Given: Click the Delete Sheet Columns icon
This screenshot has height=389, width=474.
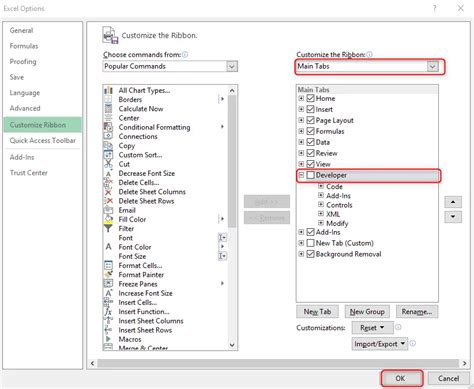Looking at the screenshot, I should tap(108, 192).
